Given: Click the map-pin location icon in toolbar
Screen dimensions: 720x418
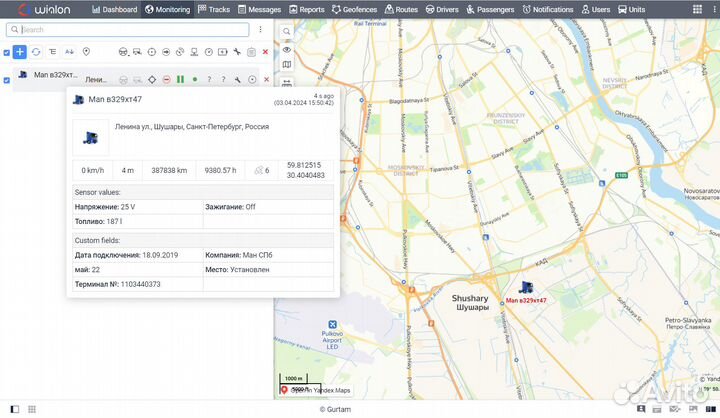Looking at the screenshot, I should tap(86, 52).
